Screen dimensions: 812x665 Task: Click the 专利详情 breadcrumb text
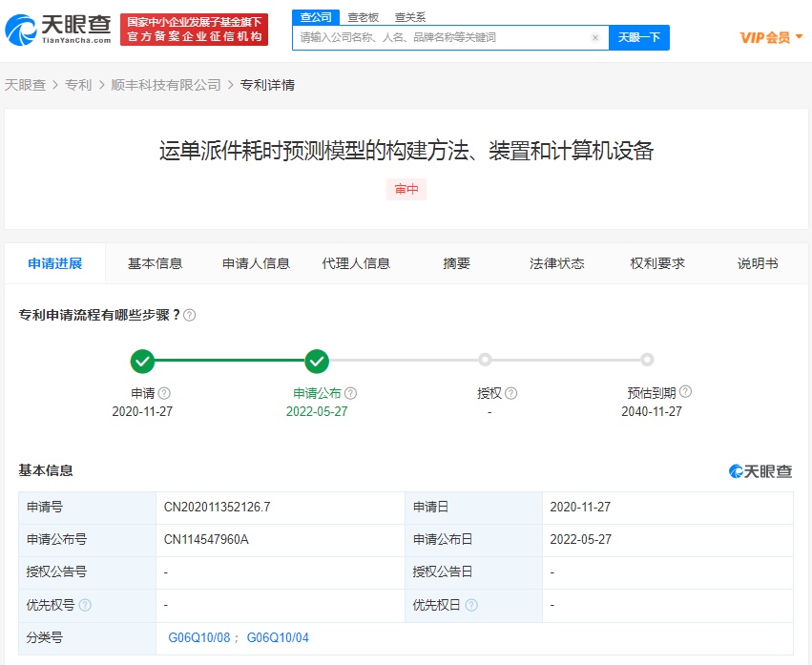[x=268, y=85]
